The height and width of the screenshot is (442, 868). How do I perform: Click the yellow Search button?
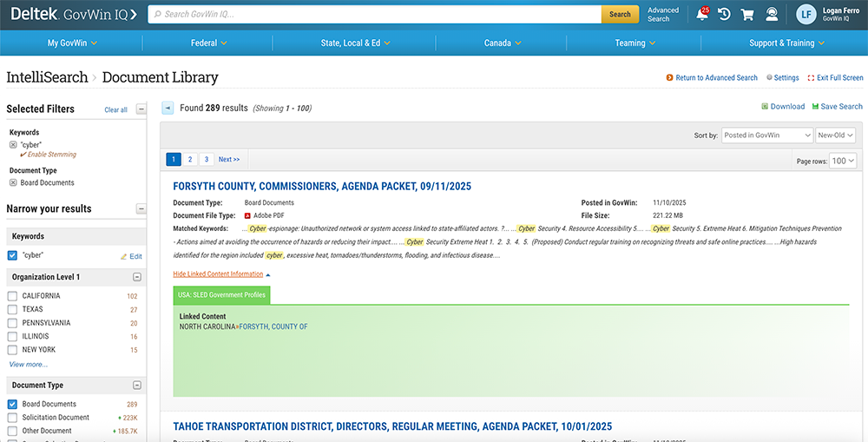click(x=620, y=15)
